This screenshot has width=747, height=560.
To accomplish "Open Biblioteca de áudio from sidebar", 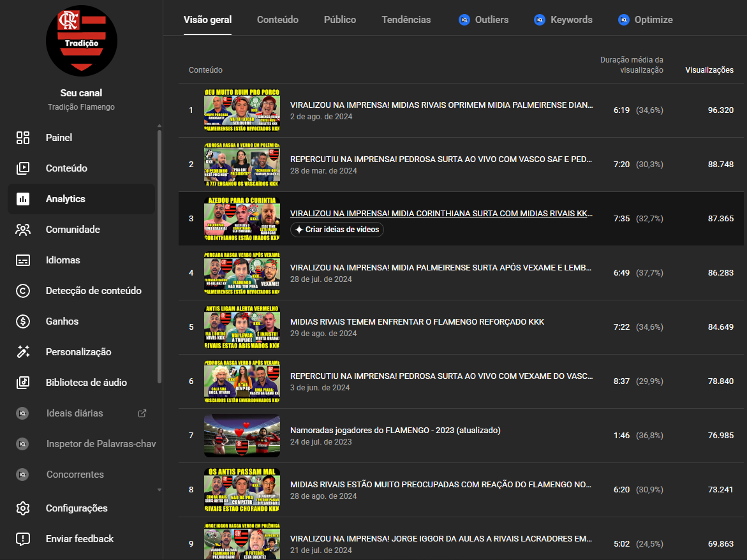I will tap(82, 383).
